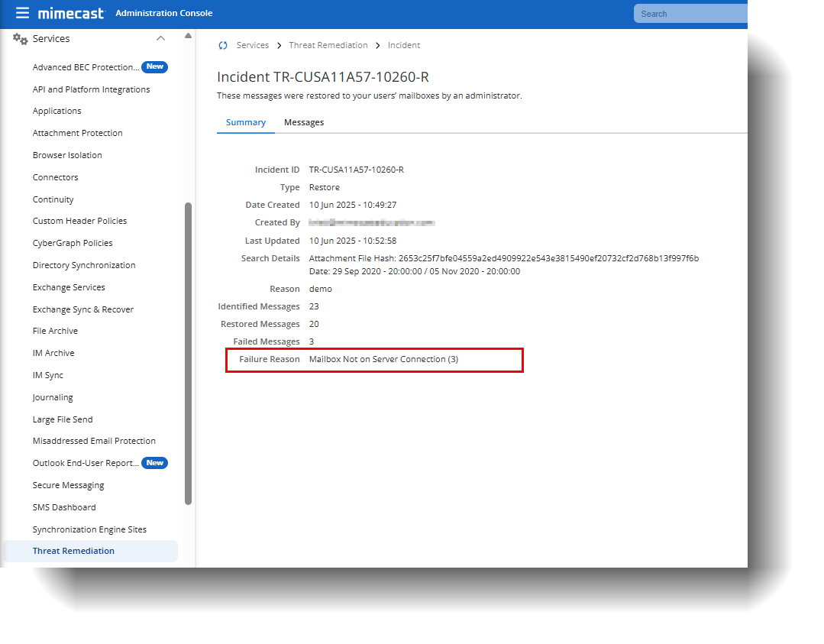Click the Services gear icon
The width and height of the screenshot is (824, 644).
(x=21, y=39)
